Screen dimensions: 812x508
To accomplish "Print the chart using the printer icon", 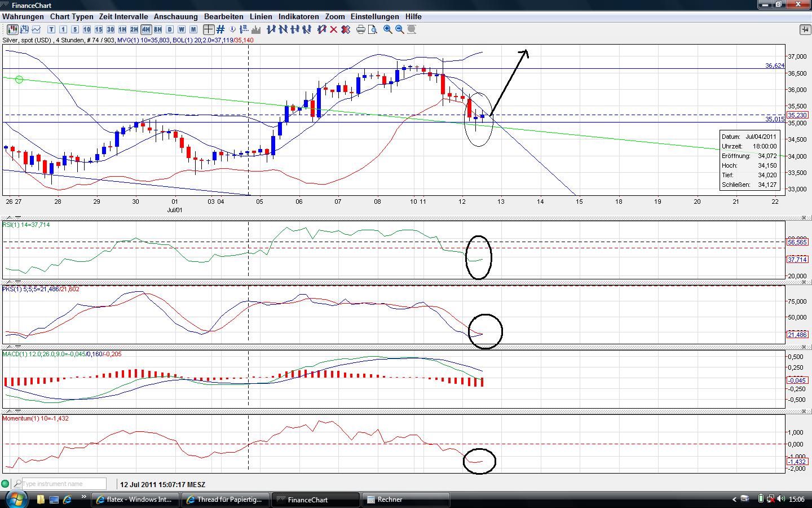I will point(360,29).
